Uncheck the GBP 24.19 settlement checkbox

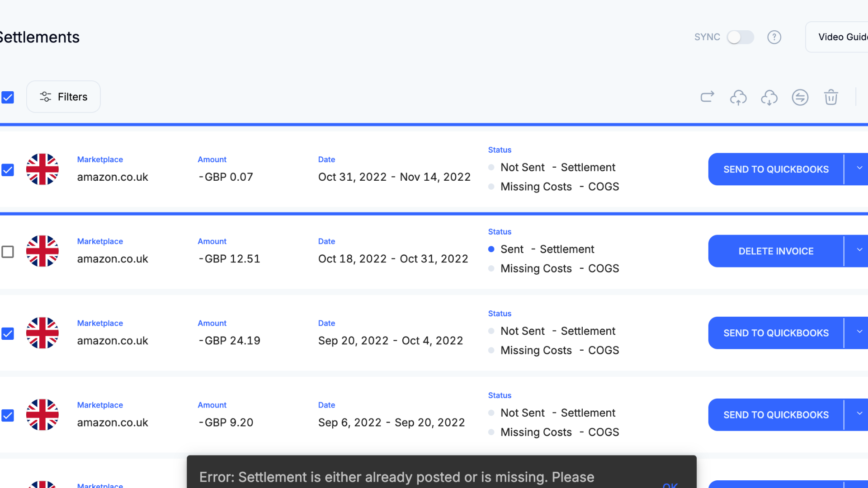pos(8,333)
